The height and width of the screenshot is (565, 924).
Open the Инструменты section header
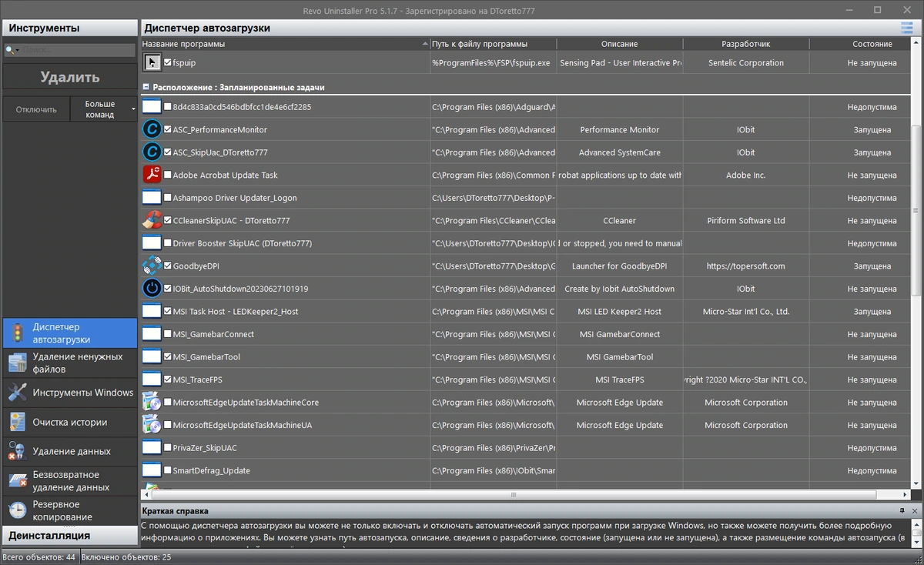(x=69, y=28)
